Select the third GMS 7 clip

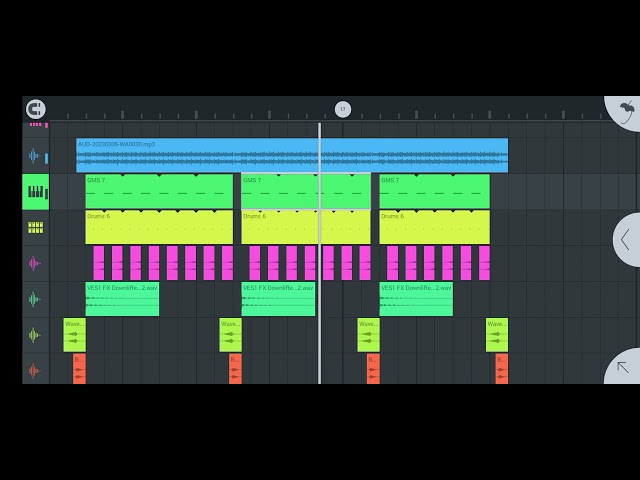click(x=435, y=191)
